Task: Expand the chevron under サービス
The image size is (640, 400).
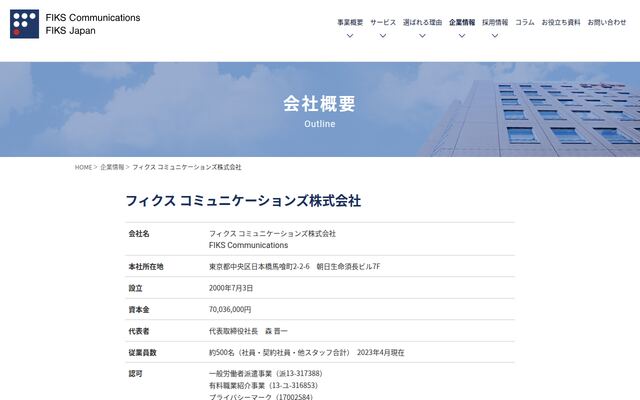Action: click(383, 36)
